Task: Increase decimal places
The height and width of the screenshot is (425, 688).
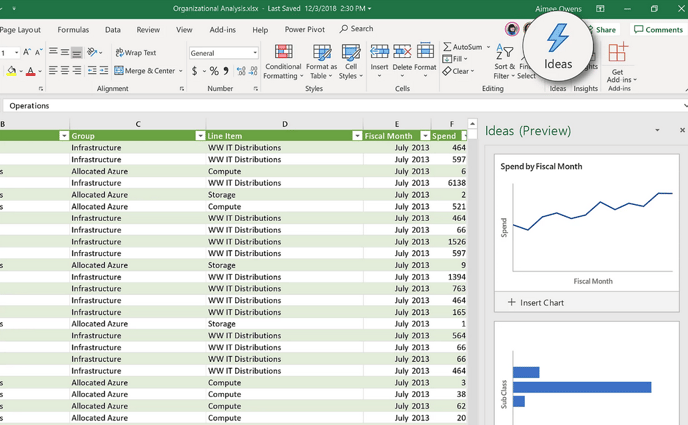Action: pos(241,71)
